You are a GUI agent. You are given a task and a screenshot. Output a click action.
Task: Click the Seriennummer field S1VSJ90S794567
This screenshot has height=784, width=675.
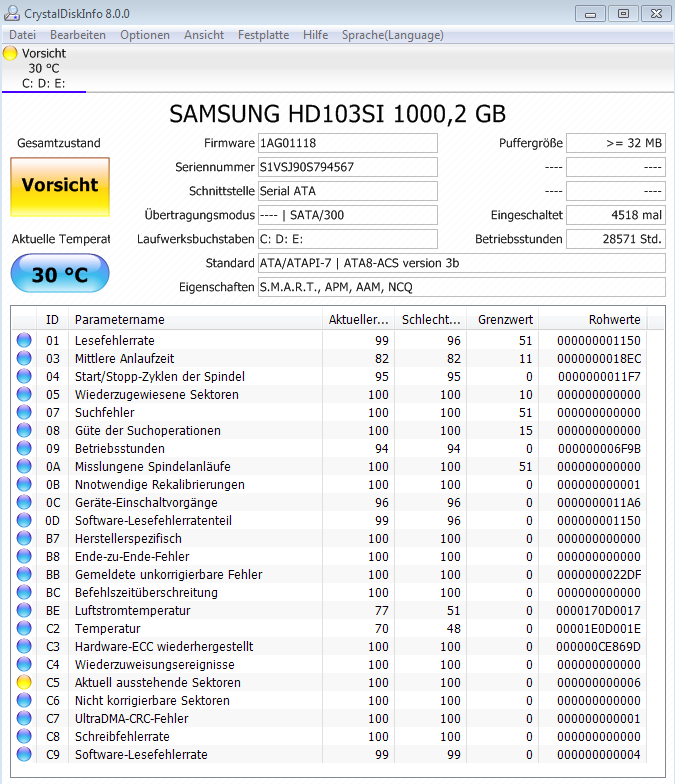[348, 167]
